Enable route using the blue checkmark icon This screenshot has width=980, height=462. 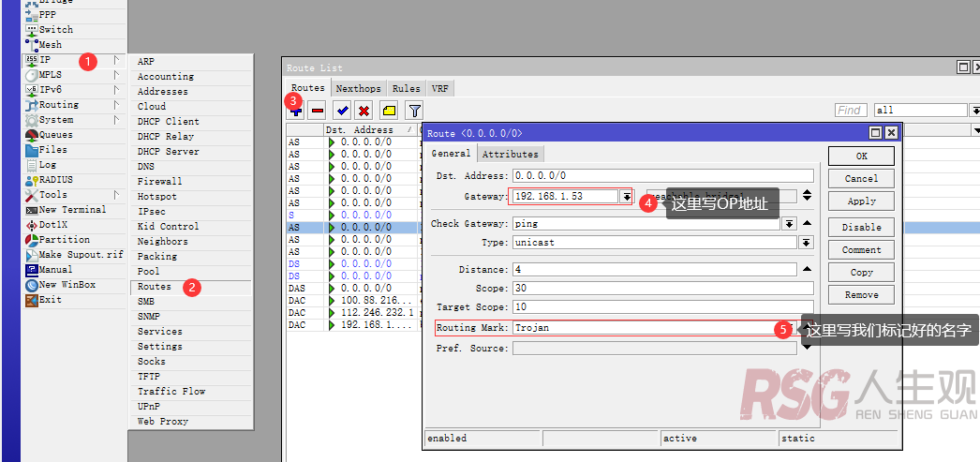point(342,111)
